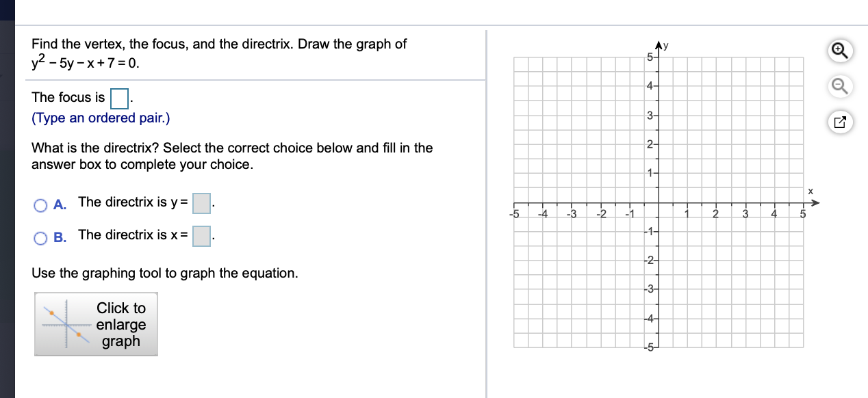868x398 pixels.
Task: Click the answer box beside y =
Action: [201, 203]
